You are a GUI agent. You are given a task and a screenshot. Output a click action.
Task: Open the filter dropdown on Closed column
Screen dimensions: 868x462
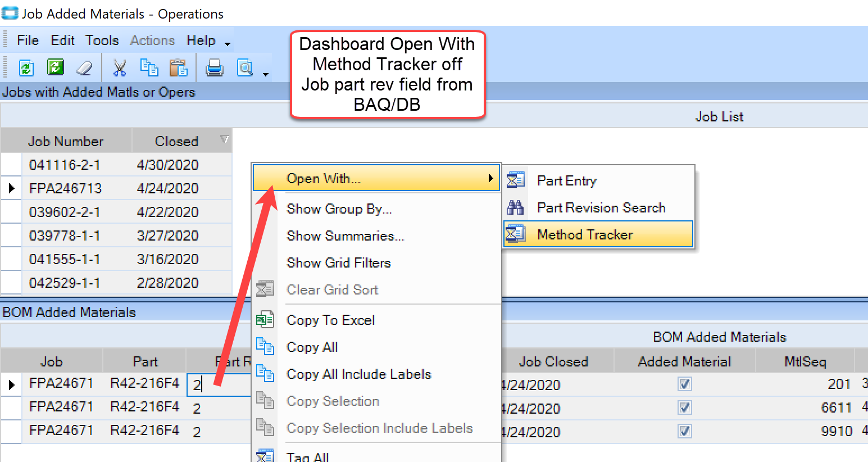[x=225, y=139]
